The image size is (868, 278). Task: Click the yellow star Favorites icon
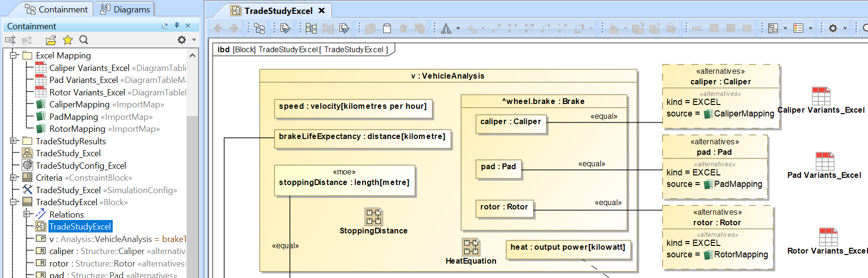click(x=68, y=40)
